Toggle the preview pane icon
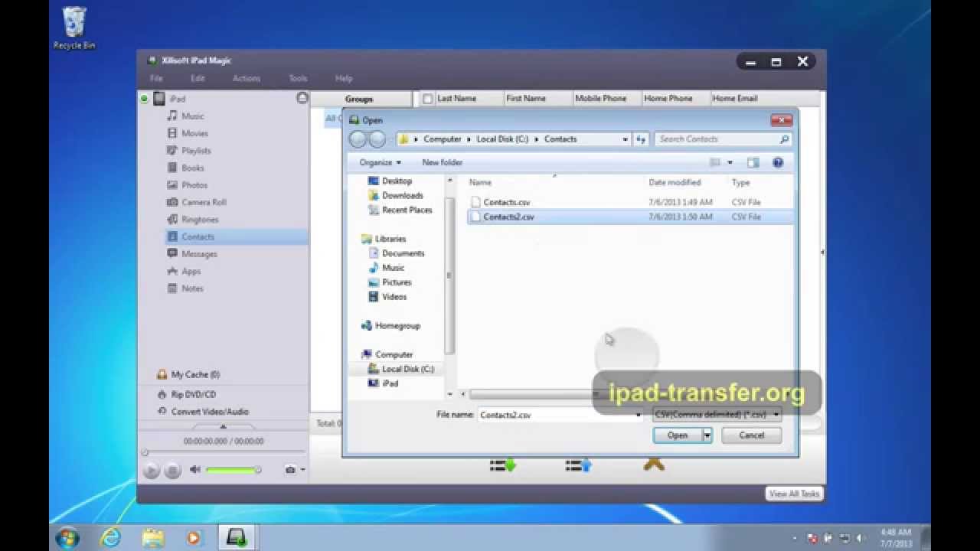This screenshot has height=551, width=980. click(753, 162)
